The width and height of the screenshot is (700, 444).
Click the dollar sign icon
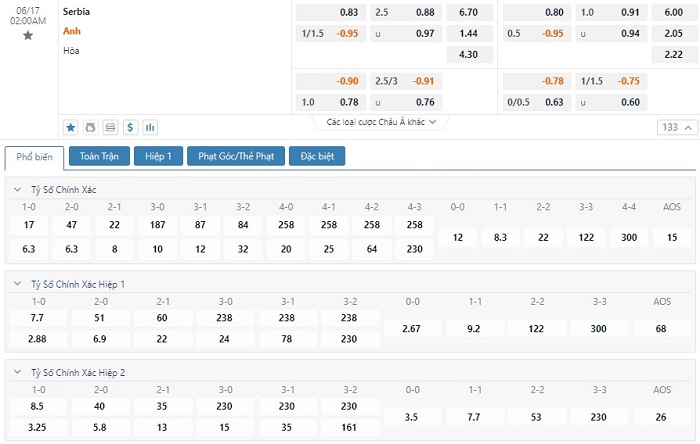(x=130, y=127)
